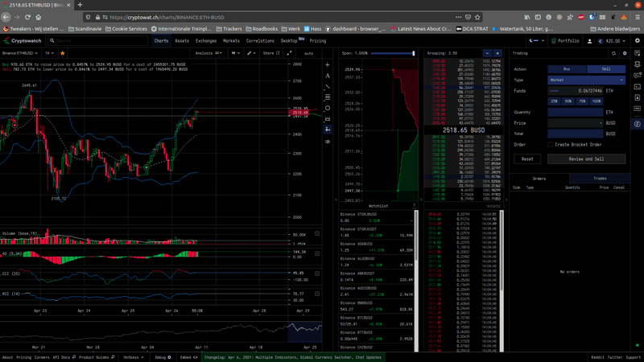Click Review and Sell button
This screenshot has width=644, height=362.
click(586, 158)
